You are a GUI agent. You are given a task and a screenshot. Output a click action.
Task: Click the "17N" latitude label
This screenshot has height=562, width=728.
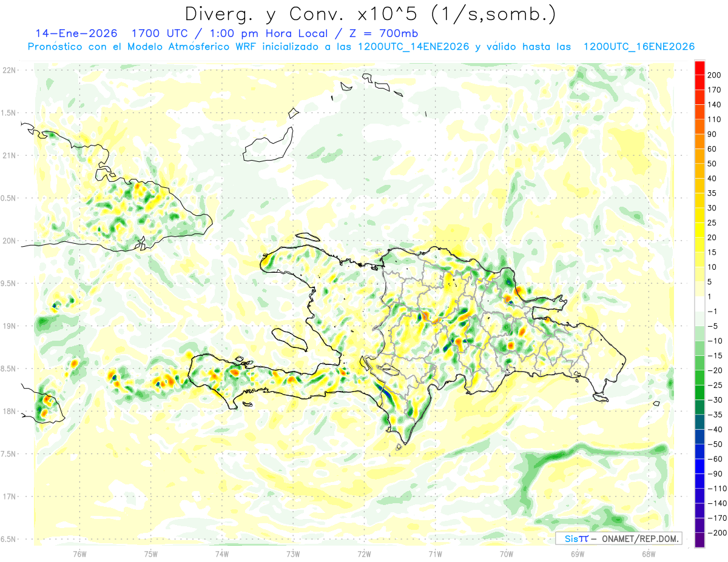click(8, 497)
